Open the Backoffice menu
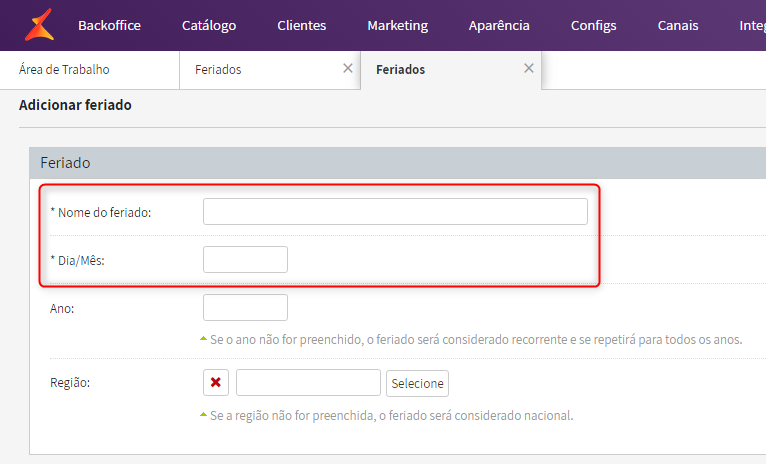Screen dimensions: 766x464 109,25
